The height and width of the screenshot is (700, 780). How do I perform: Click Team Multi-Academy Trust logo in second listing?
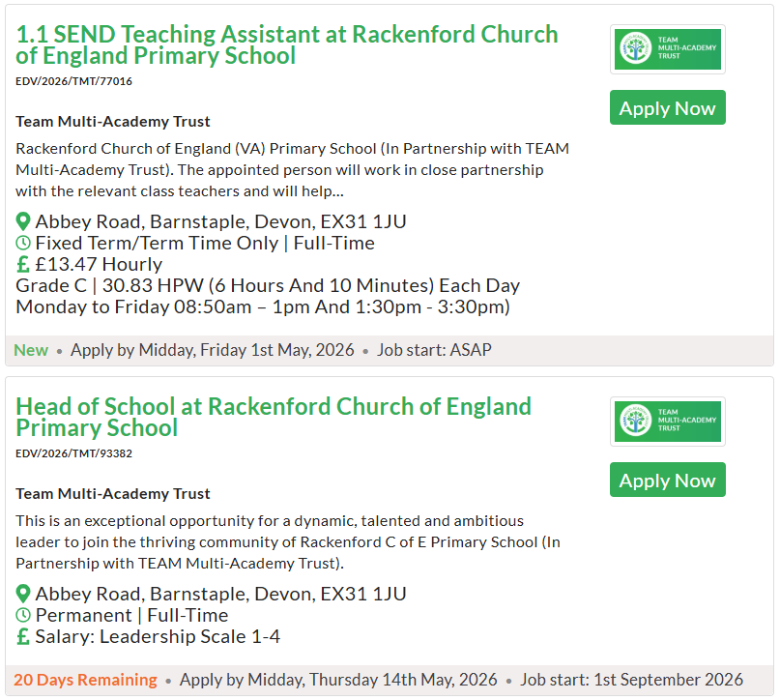[x=667, y=422]
